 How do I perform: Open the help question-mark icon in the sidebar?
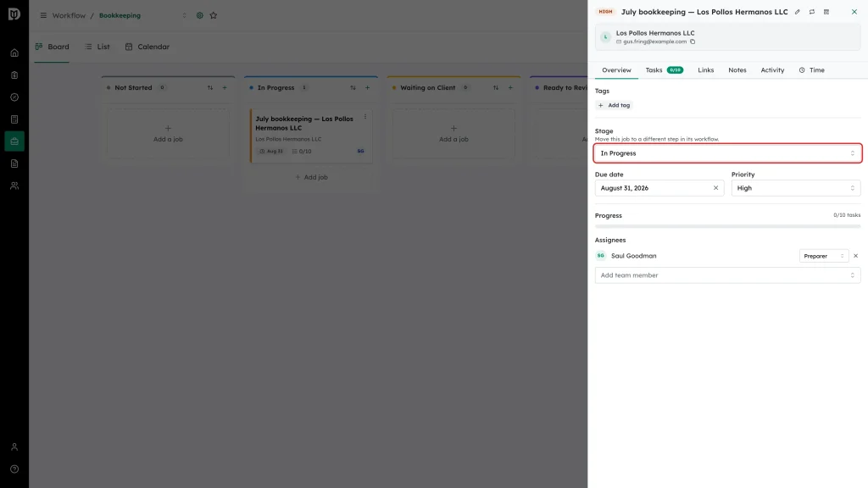(14, 469)
